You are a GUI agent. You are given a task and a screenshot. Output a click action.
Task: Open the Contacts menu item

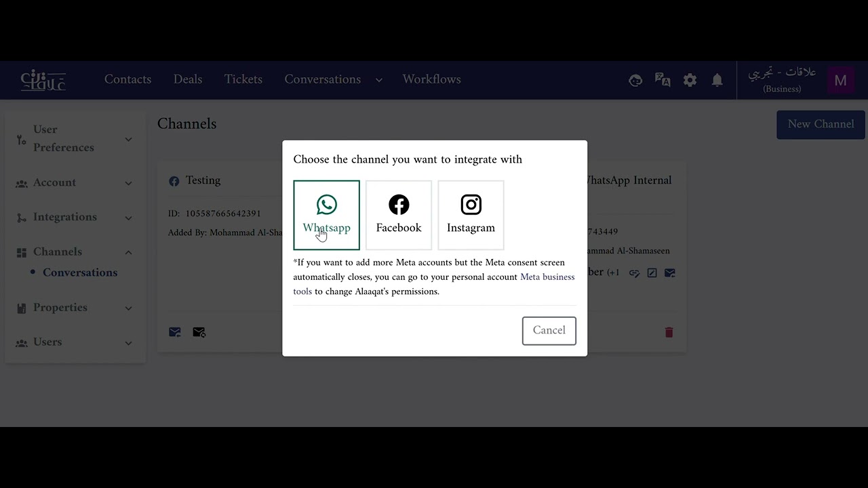coord(127,79)
